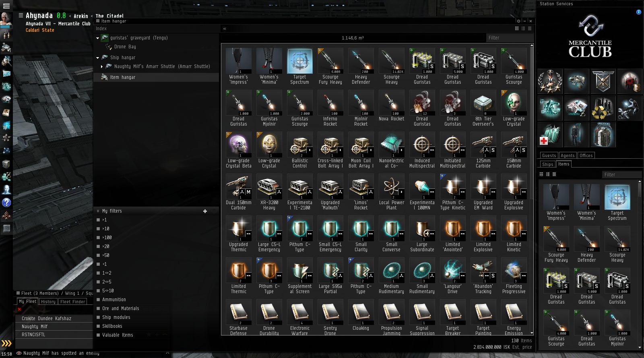Open the Neocom main menu icon
The height and width of the screenshot is (358, 644).
[6, 6]
